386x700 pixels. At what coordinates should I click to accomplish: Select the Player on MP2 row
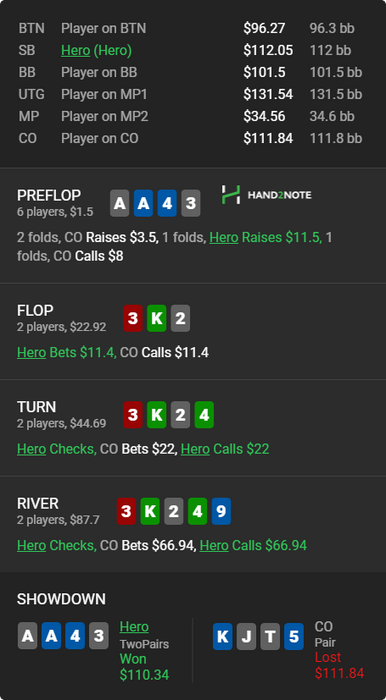(x=193, y=117)
